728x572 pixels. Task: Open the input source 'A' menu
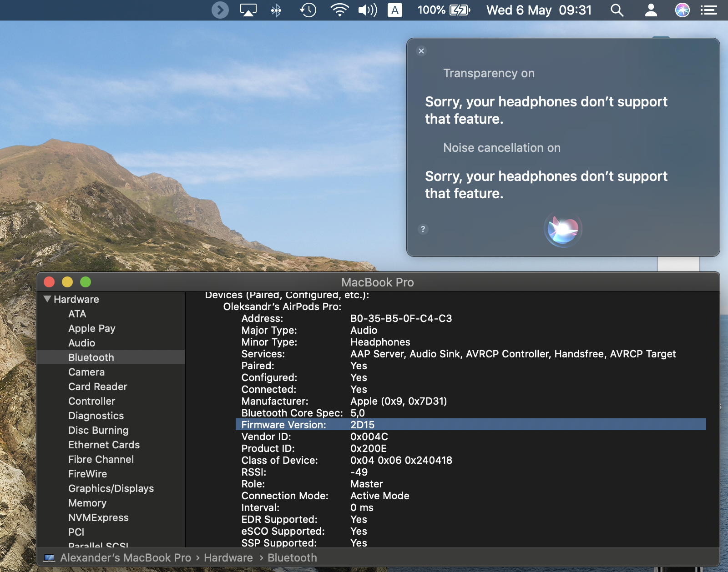click(395, 10)
